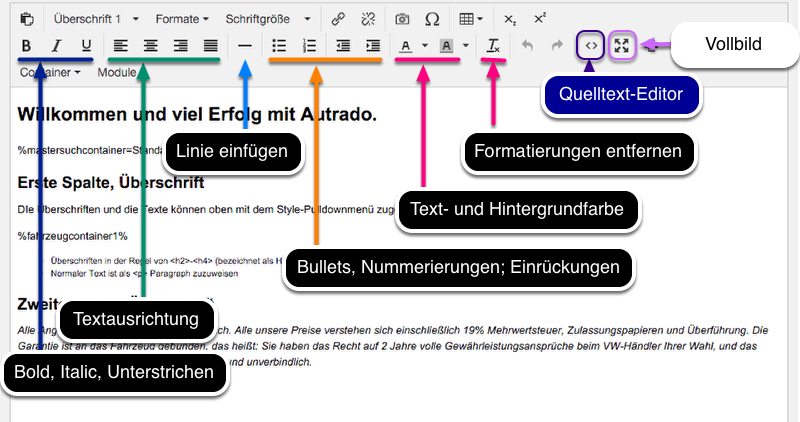This screenshot has width=800, height=422.
Task: Open the Formate dropdown menu
Action: [182, 19]
